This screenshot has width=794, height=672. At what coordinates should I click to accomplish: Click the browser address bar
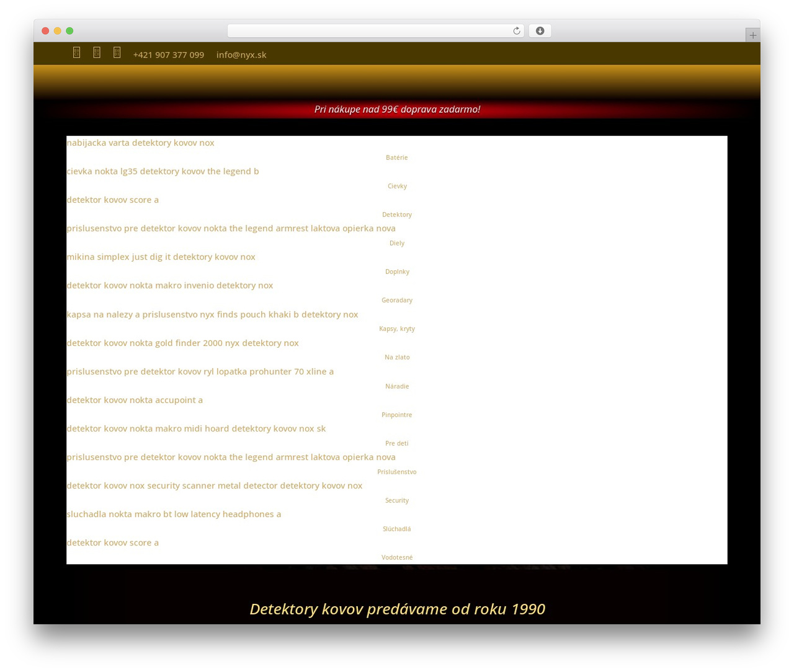pos(375,31)
